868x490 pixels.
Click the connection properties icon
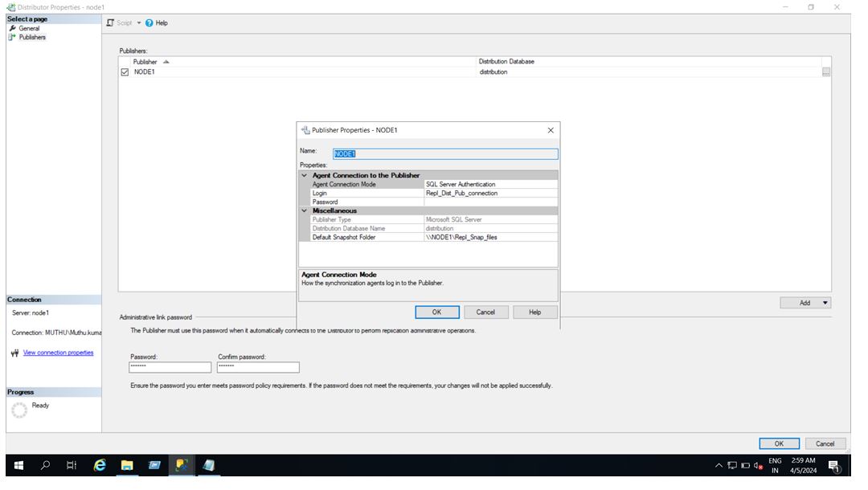point(15,353)
